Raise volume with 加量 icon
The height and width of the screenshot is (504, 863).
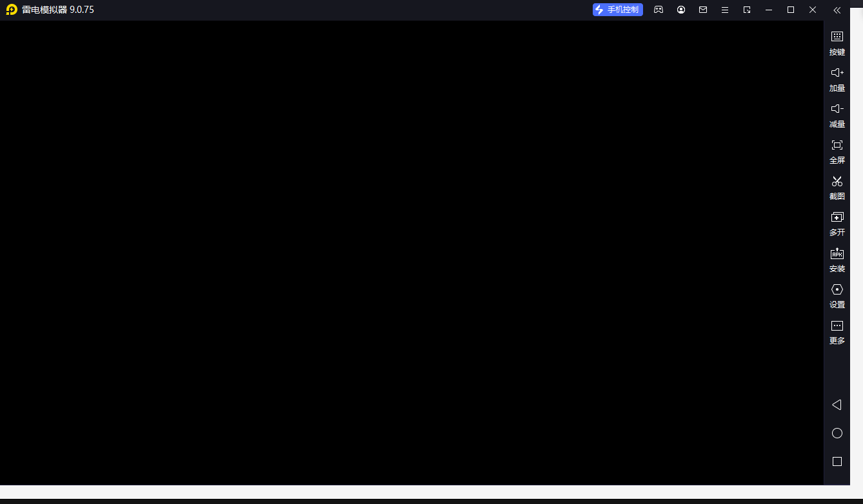point(837,79)
